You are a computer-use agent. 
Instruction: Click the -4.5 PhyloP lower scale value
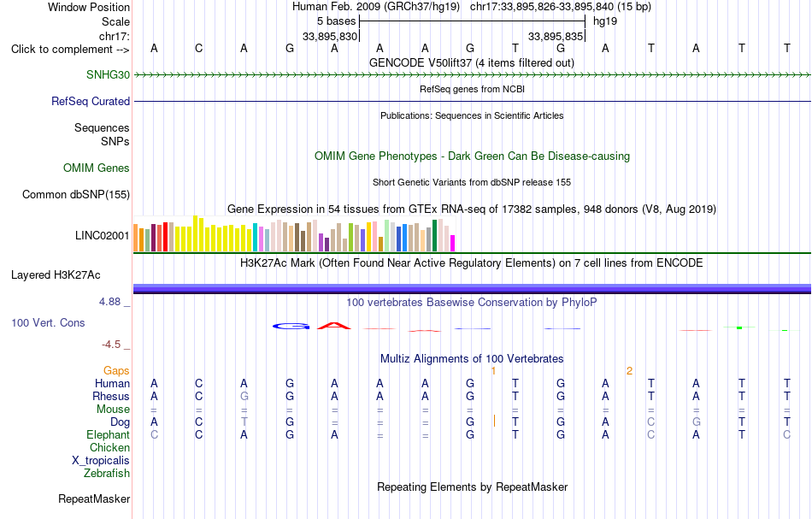[x=111, y=345]
